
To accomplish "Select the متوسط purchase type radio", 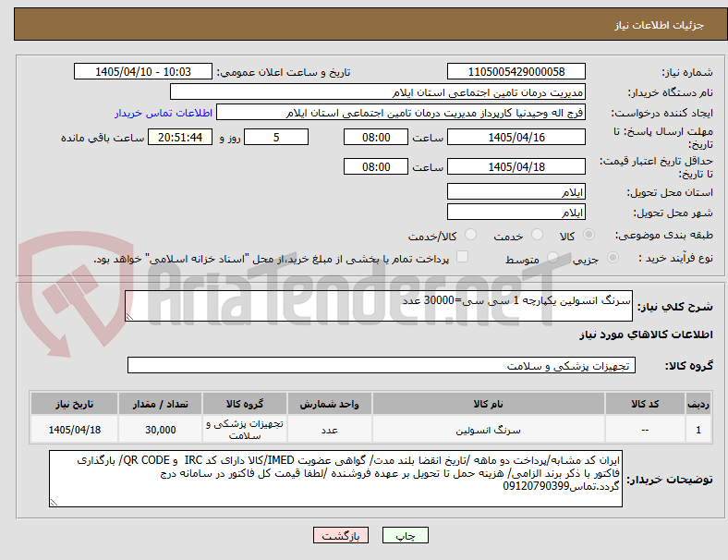I will point(552,258).
